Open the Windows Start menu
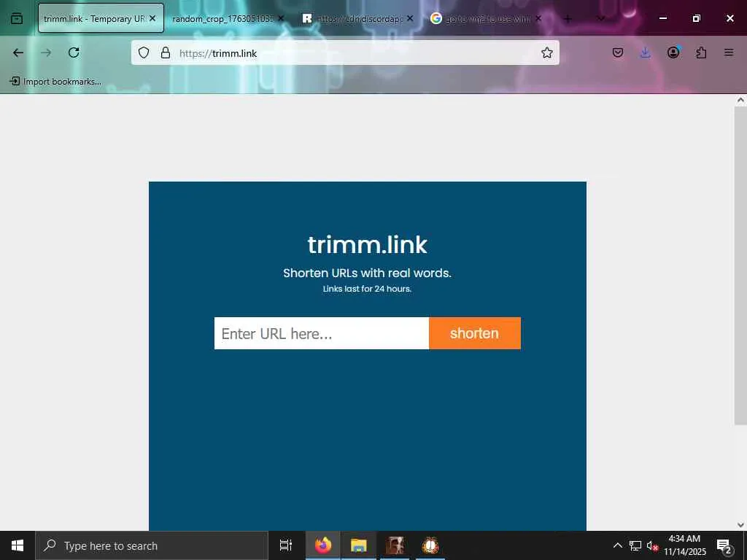 click(18, 545)
